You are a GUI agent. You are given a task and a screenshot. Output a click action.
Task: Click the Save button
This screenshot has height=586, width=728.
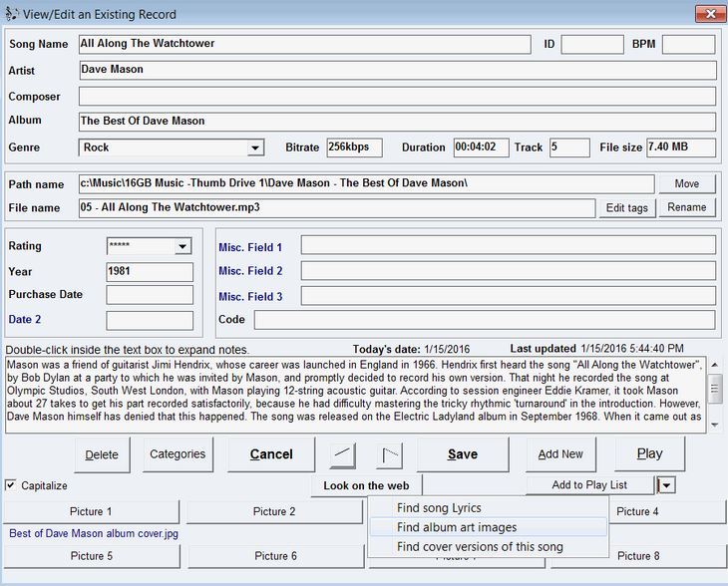point(463,454)
